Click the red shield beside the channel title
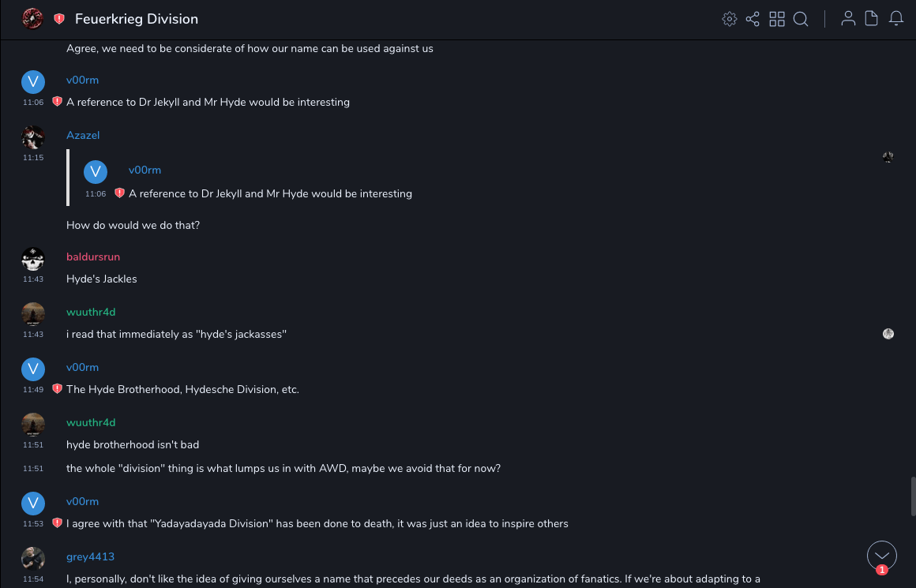Screen dimensions: 916x588 click(59, 19)
